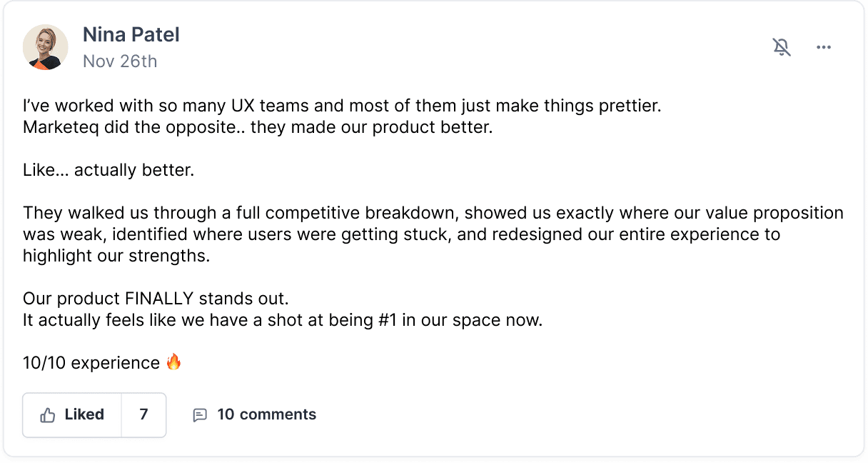Click the Nov 26th post timestamp
Screen dimensions: 868x463
tap(119, 61)
